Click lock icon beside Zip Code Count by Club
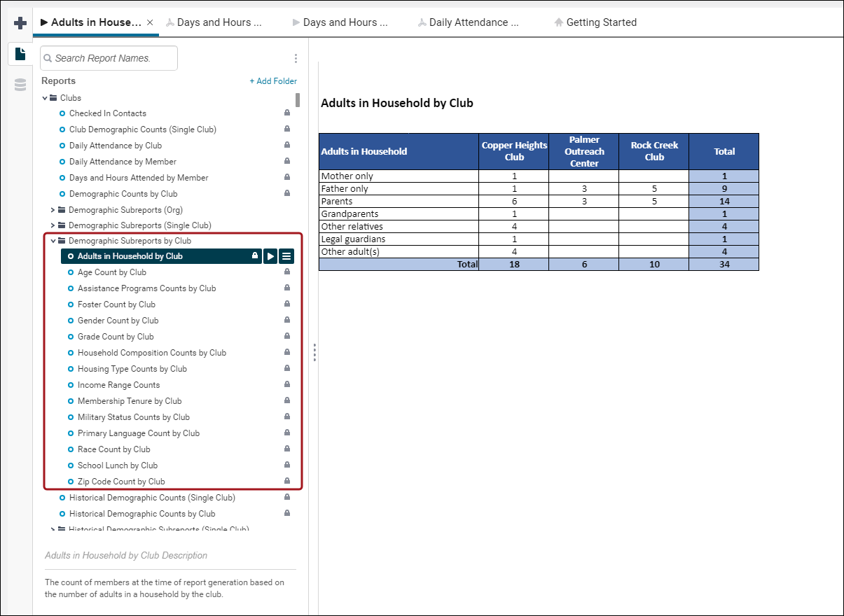The width and height of the screenshot is (844, 616). [286, 482]
